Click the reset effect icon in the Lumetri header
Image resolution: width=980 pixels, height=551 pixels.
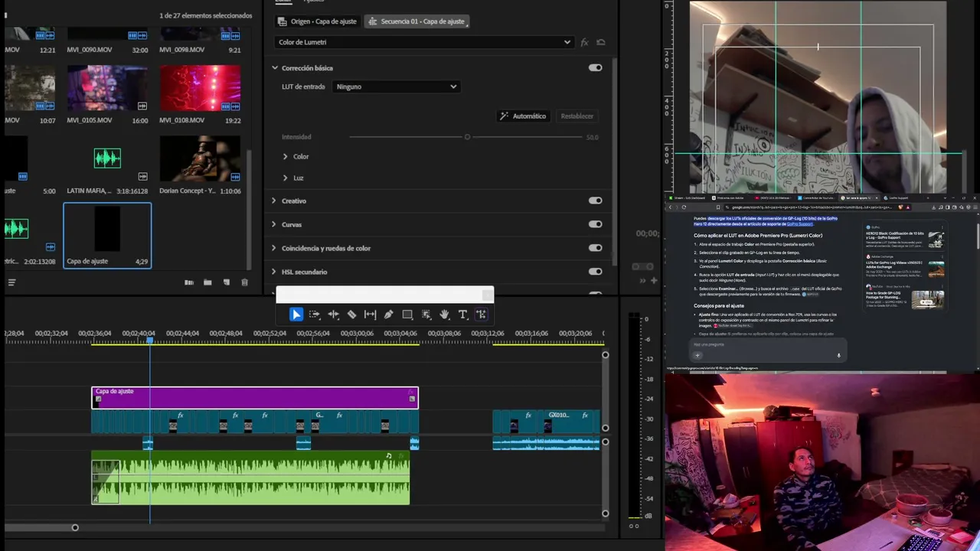(601, 42)
